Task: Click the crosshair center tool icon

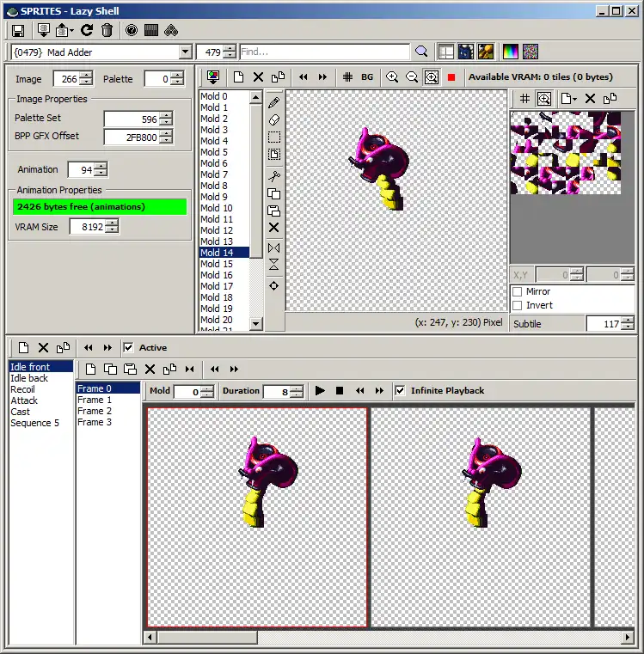Action: click(274, 285)
